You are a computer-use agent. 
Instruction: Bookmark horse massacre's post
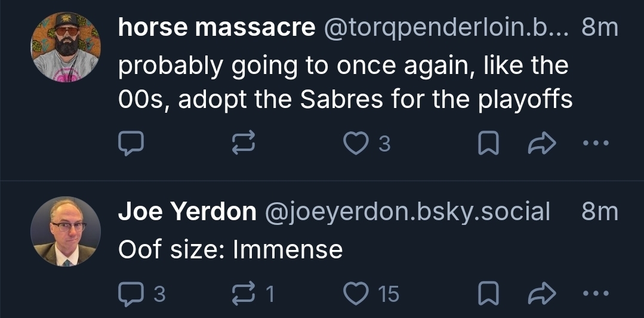pyautogui.click(x=487, y=143)
